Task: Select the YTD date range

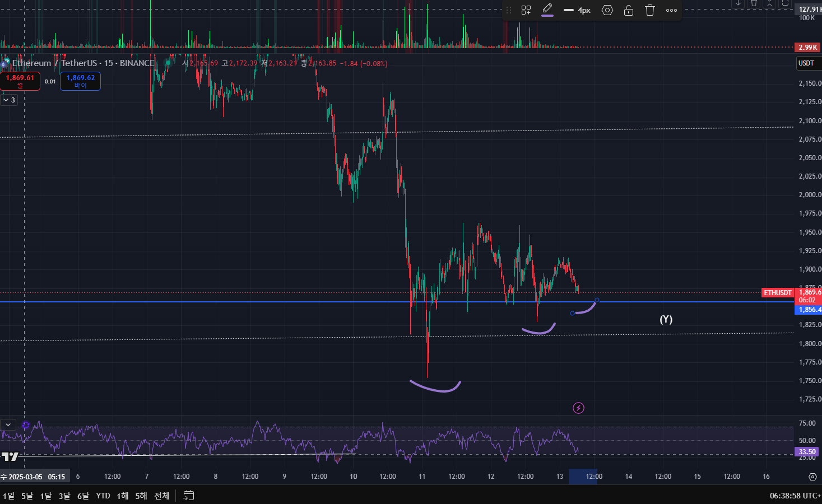Action: (x=103, y=496)
